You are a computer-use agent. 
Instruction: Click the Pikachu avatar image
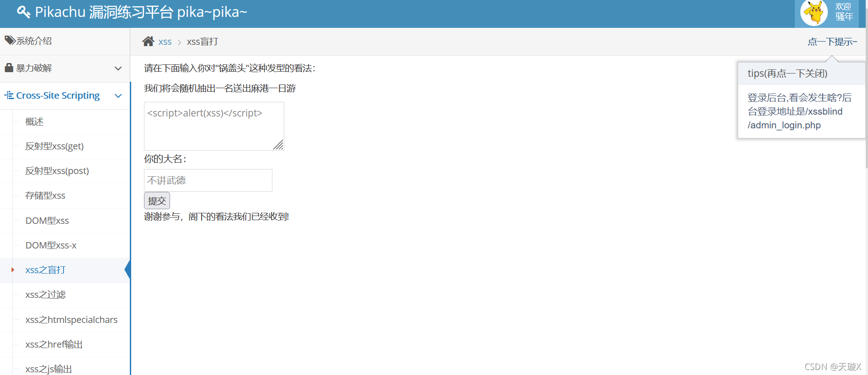click(x=814, y=12)
